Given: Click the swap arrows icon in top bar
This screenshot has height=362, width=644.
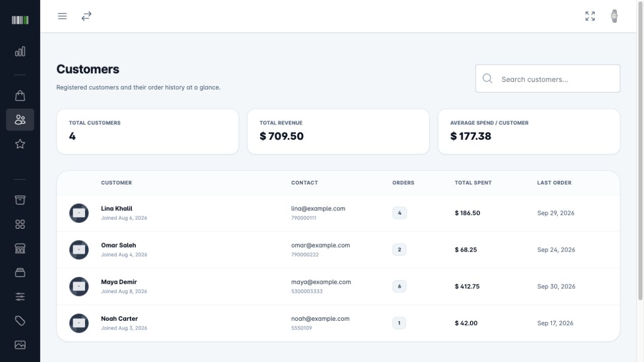Looking at the screenshot, I should pyautogui.click(x=87, y=16).
